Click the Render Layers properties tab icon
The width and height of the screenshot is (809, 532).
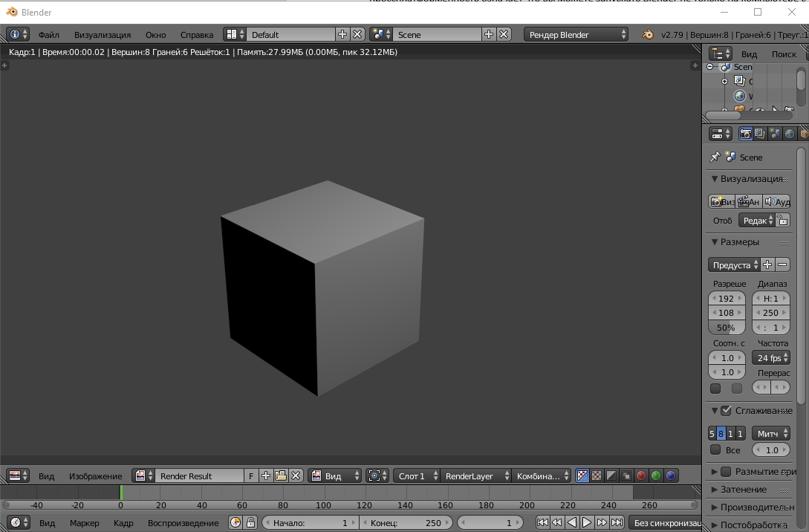pyautogui.click(x=760, y=134)
